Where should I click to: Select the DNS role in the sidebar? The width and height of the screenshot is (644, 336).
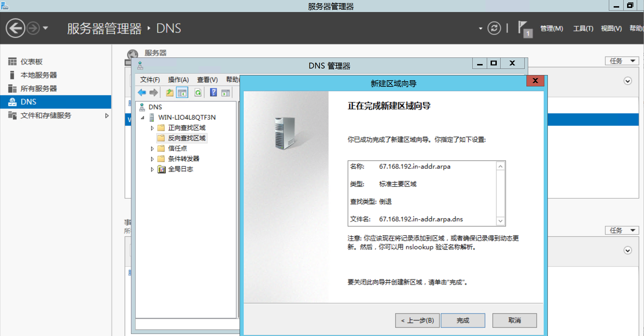pyautogui.click(x=56, y=102)
